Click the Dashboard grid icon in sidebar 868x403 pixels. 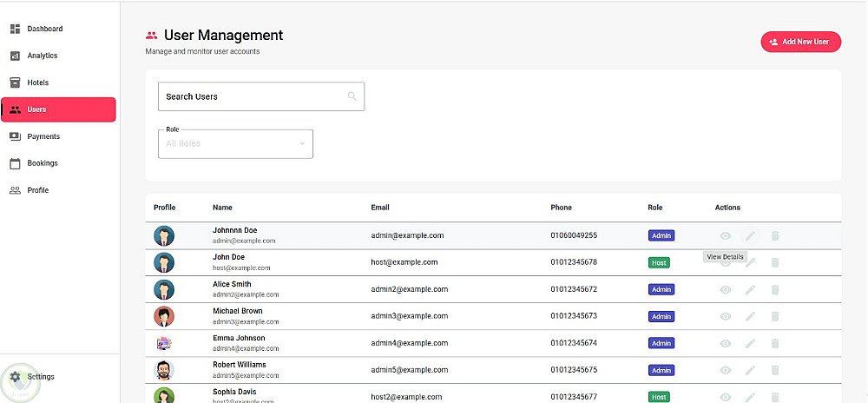coord(15,29)
